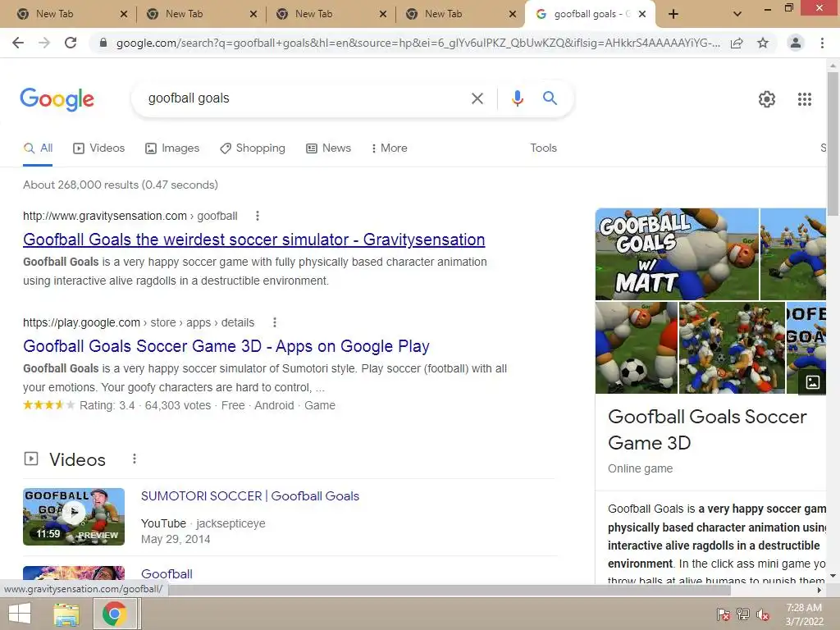Clear the search box with the X
This screenshot has height=630, width=840.
(477, 98)
